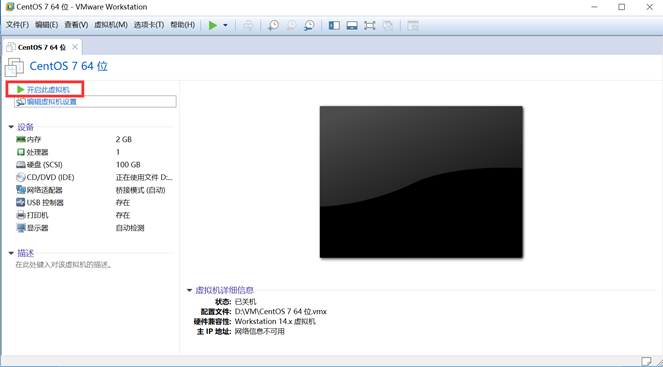Close the CentOS 7 64 位 tab
663x367 pixels.
(75, 47)
